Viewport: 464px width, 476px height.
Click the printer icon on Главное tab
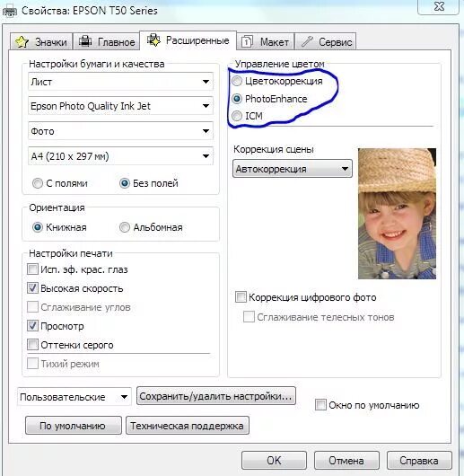tap(85, 41)
